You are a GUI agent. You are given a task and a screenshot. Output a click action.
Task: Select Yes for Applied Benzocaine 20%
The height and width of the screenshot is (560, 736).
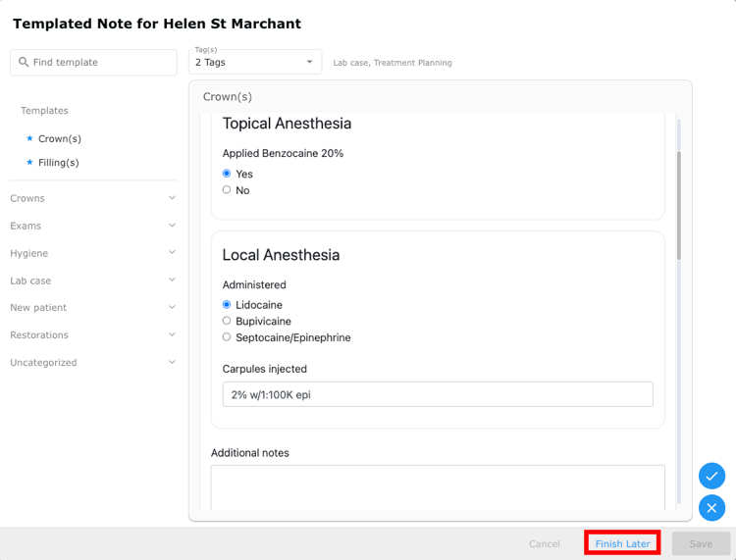coord(227,174)
